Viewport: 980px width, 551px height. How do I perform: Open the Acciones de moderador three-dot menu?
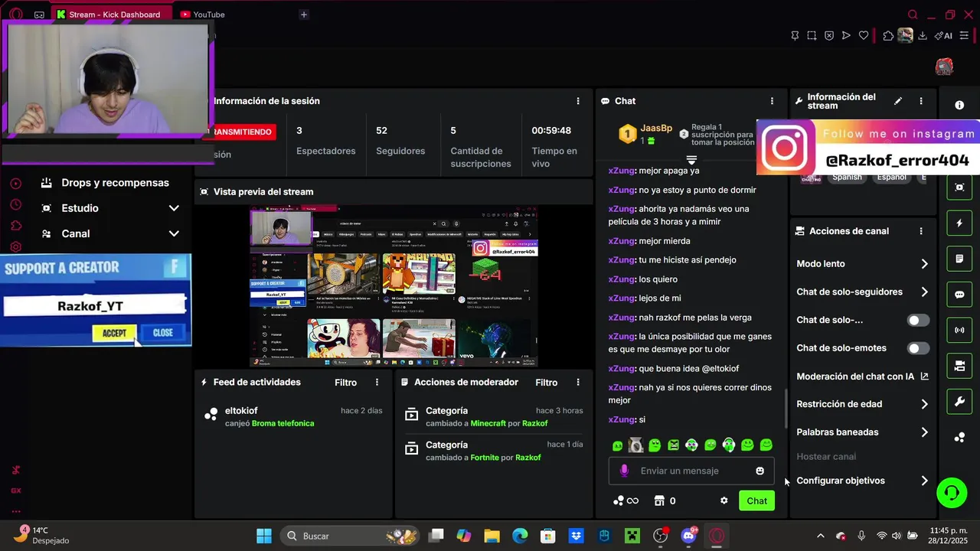[578, 382]
